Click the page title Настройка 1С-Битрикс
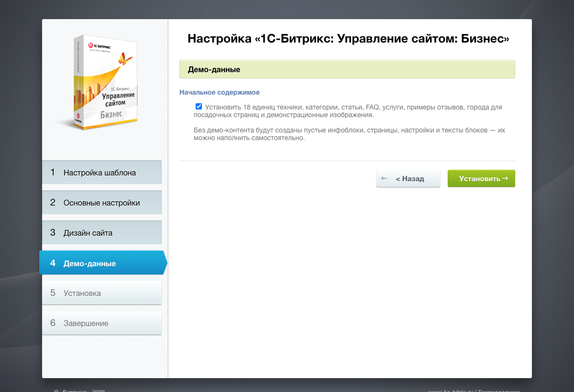 (348, 39)
